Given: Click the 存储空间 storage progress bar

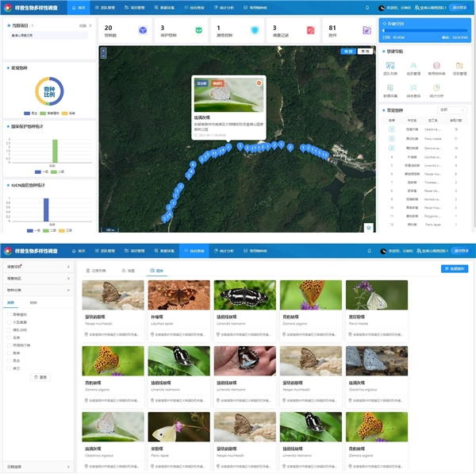Looking at the screenshot, I should point(425,30).
